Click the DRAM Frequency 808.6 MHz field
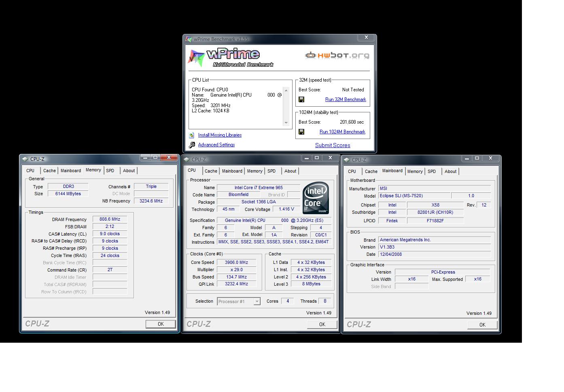The height and width of the screenshot is (392, 564). [x=110, y=219]
